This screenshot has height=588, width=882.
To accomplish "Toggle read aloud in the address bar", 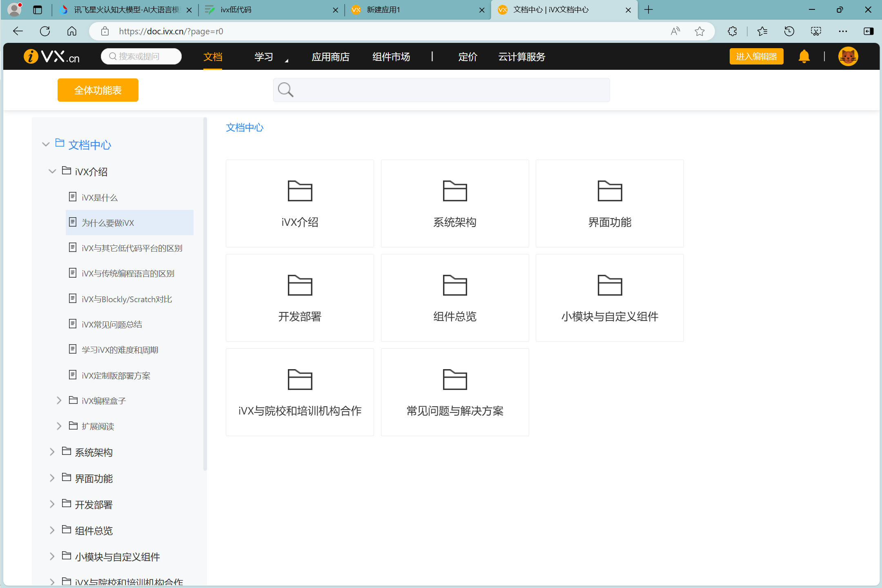I will (x=675, y=31).
